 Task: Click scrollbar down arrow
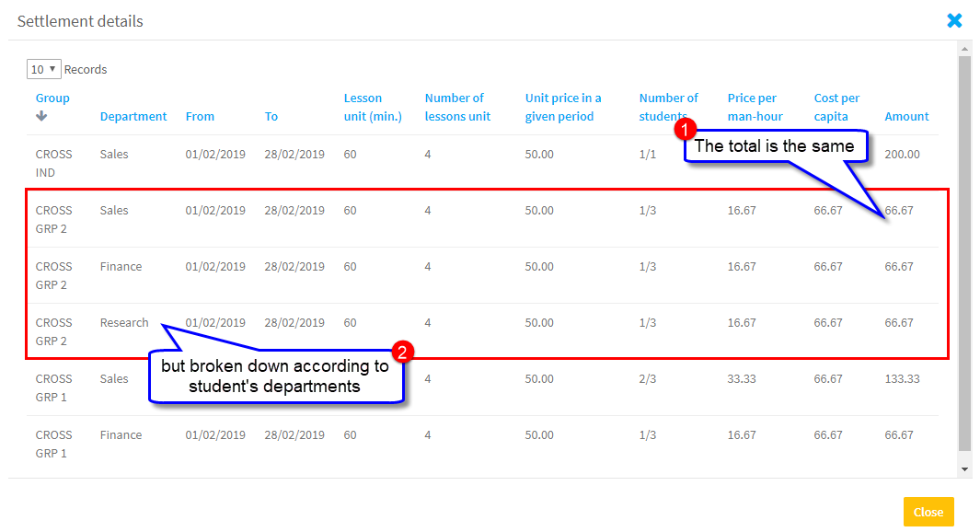point(964,469)
